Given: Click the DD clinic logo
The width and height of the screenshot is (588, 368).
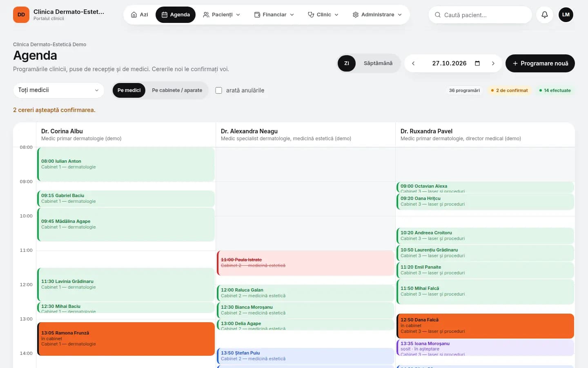Looking at the screenshot, I should point(21,15).
